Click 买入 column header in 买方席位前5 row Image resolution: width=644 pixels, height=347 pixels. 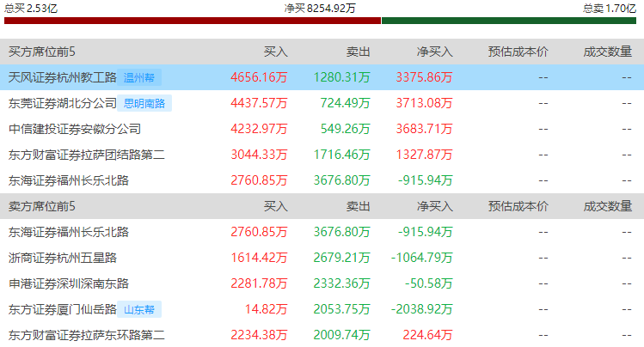[276, 52]
